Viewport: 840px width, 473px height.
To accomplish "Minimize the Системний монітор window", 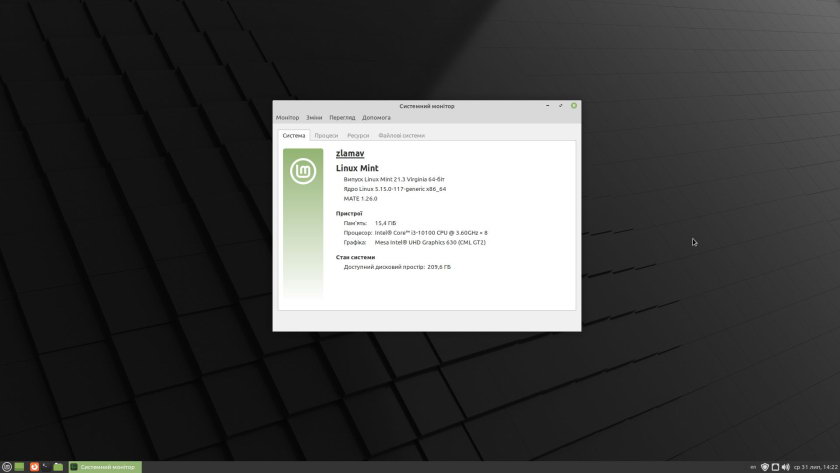I will pos(548,106).
